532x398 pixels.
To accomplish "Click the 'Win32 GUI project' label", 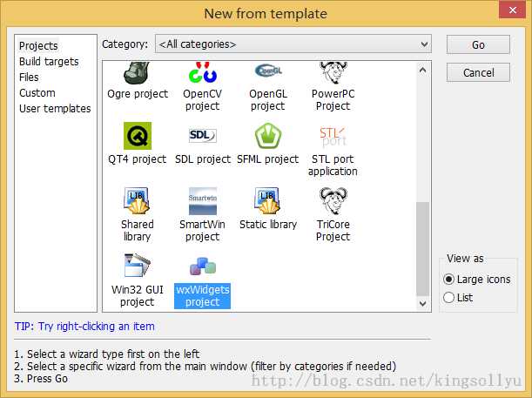I will click(138, 296).
